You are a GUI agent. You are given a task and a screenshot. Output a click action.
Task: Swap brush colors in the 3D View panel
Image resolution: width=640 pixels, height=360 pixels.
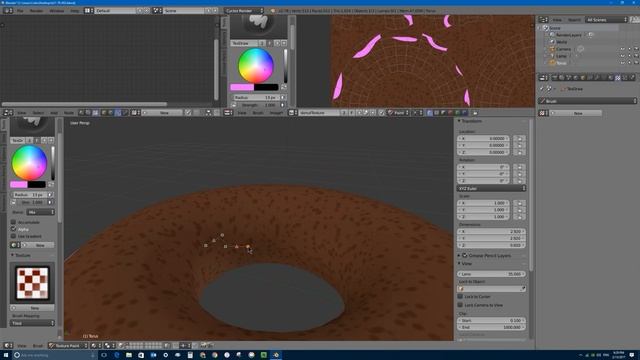pyautogui.click(x=51, y=184)
